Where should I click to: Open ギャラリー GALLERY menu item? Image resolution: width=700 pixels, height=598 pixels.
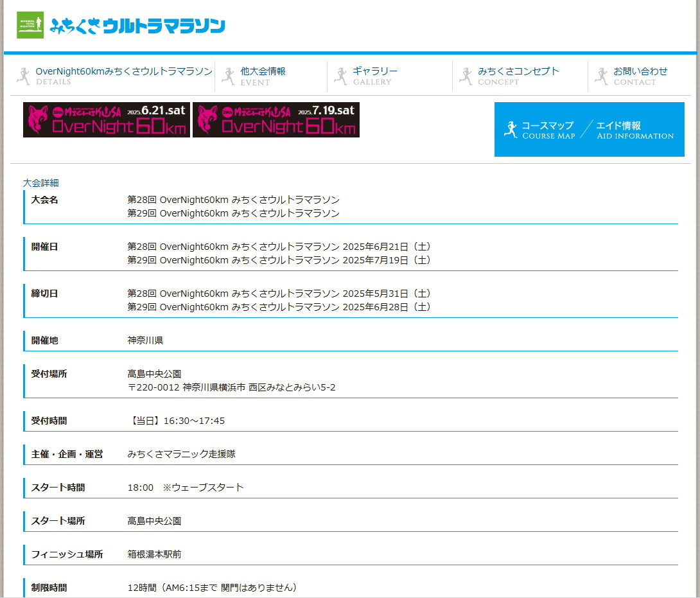[x=374, y=76]
